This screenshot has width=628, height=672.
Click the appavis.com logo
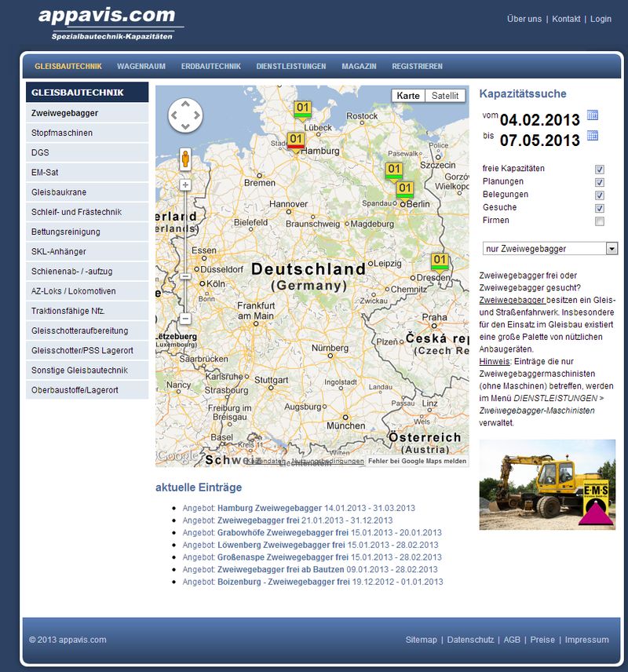[x=111, y=24]
